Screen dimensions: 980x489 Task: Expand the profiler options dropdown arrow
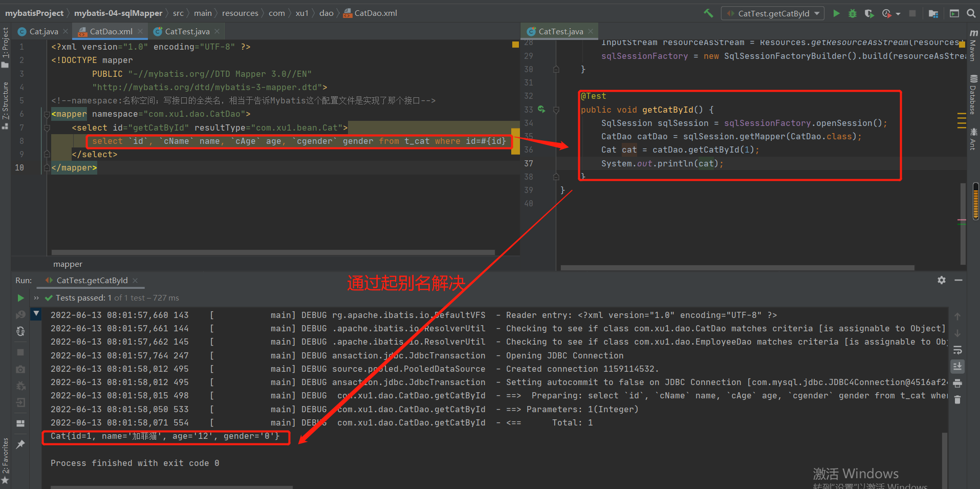coord(898,14)
